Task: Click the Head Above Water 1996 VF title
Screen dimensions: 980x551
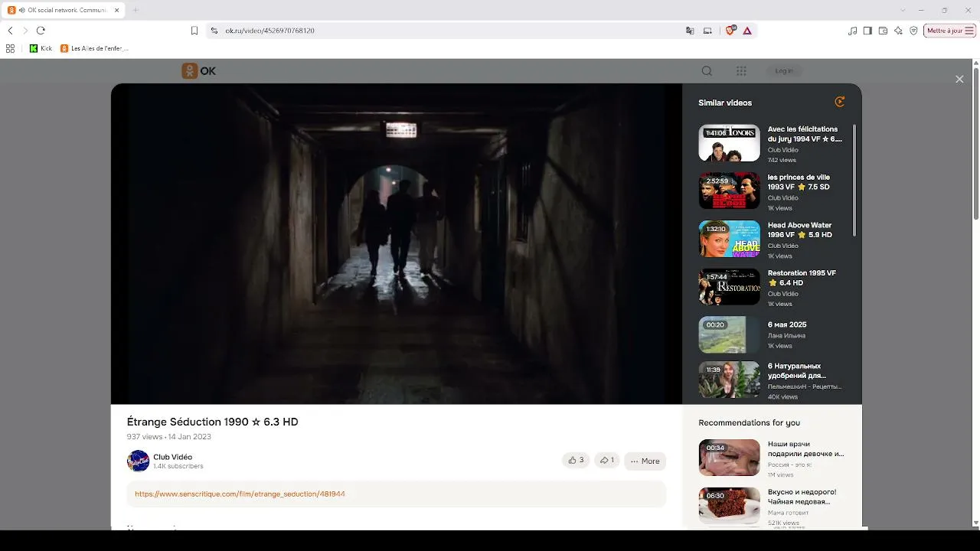Action: (800, 230)
